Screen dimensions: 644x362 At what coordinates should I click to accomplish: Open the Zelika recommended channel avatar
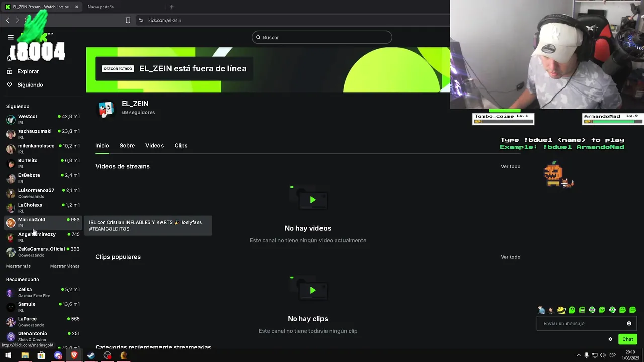[x=11, y=293]
